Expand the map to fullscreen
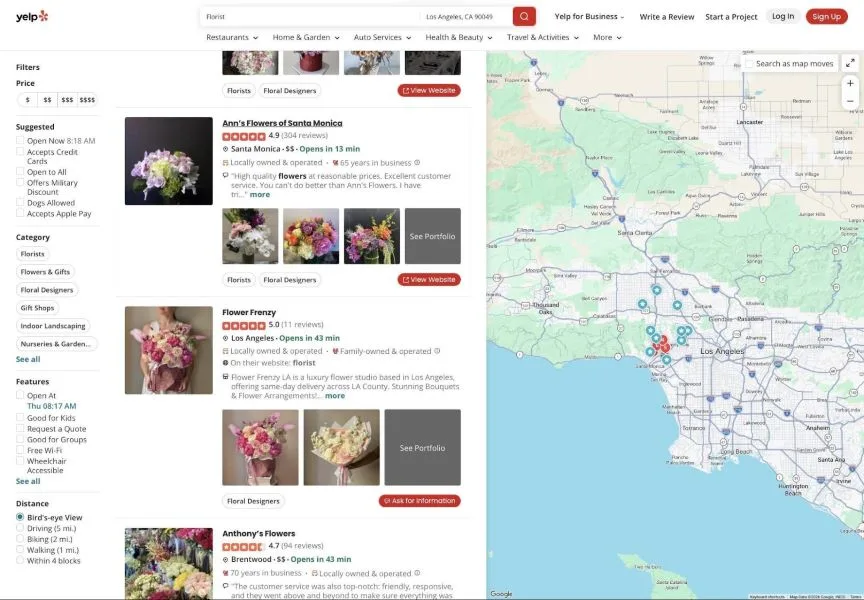Screen dimensions: 864x600 click(x=850, y=63)
